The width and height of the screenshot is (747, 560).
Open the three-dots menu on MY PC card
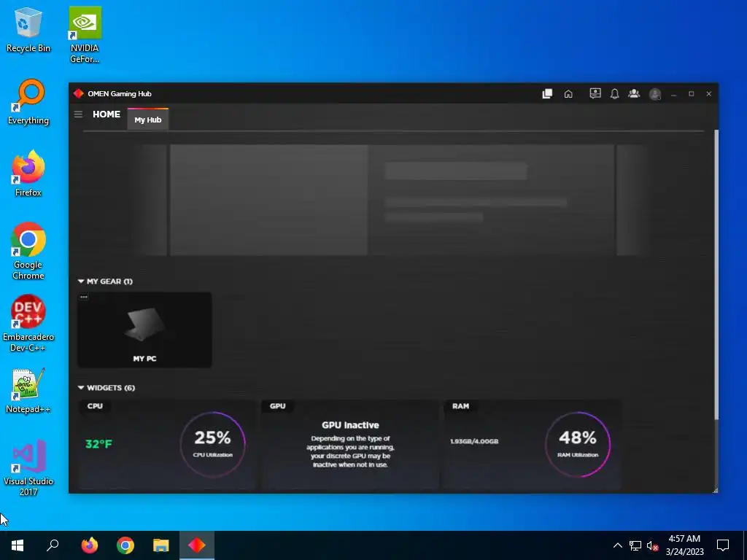click(84, 297)
